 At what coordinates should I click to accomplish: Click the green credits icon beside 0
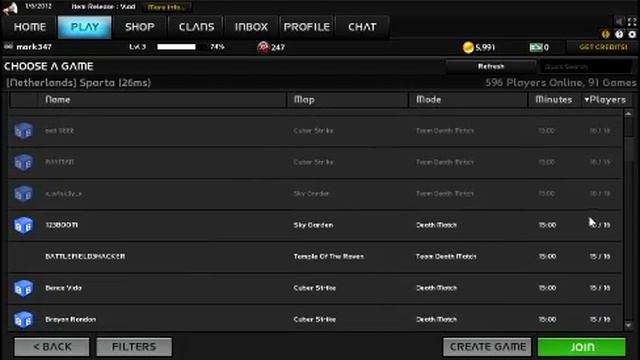tap(536, 47)
